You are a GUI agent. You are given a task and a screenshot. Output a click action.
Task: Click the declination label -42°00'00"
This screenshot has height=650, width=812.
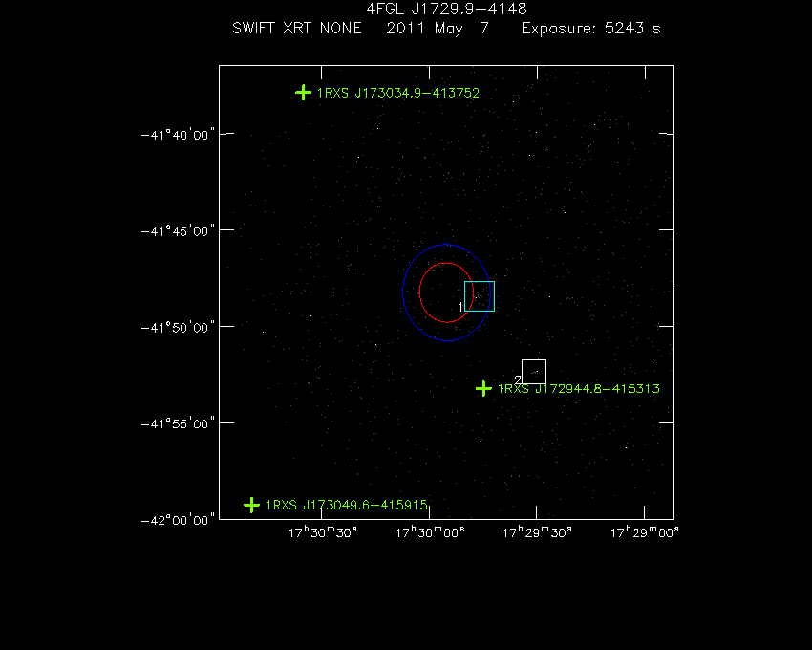178,520
